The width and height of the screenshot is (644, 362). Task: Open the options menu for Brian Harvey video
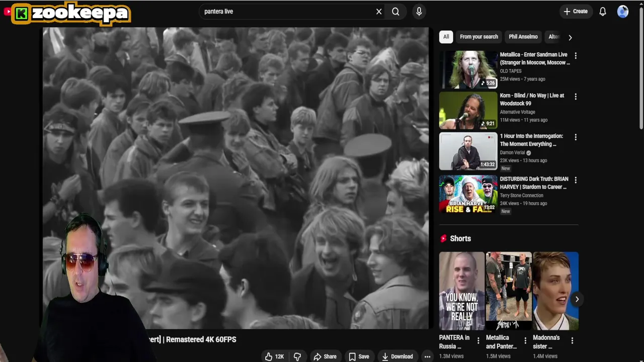tap(576, 180)
